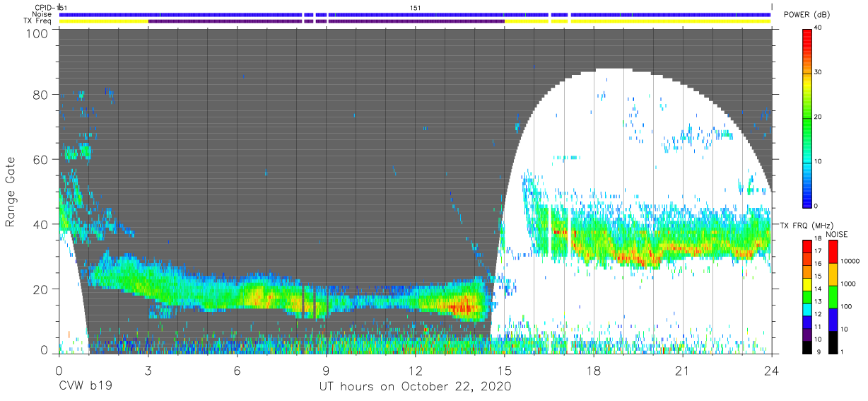Click the Range Gate y-axis title

click(11, 192)
